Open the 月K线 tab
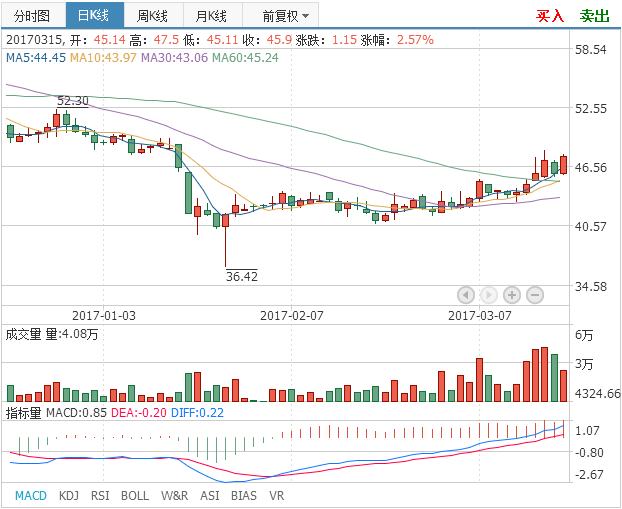The height and width of the screenshot is (509, 622). (211, 16)
